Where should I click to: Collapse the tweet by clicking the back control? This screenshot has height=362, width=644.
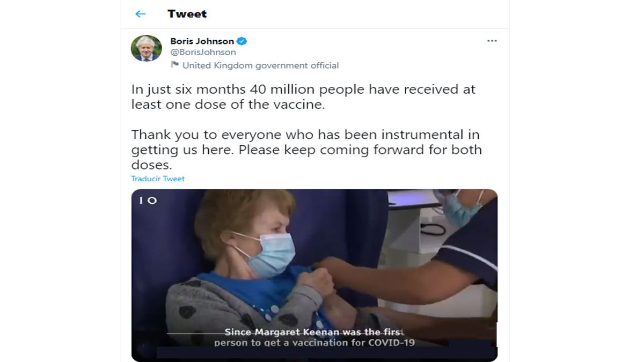[x=141, y=14]
